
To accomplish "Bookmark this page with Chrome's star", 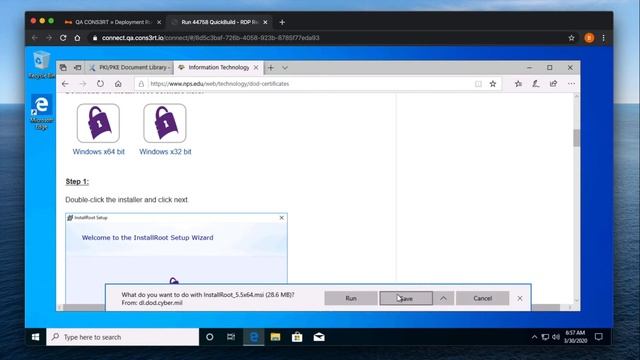I will 571,38.
